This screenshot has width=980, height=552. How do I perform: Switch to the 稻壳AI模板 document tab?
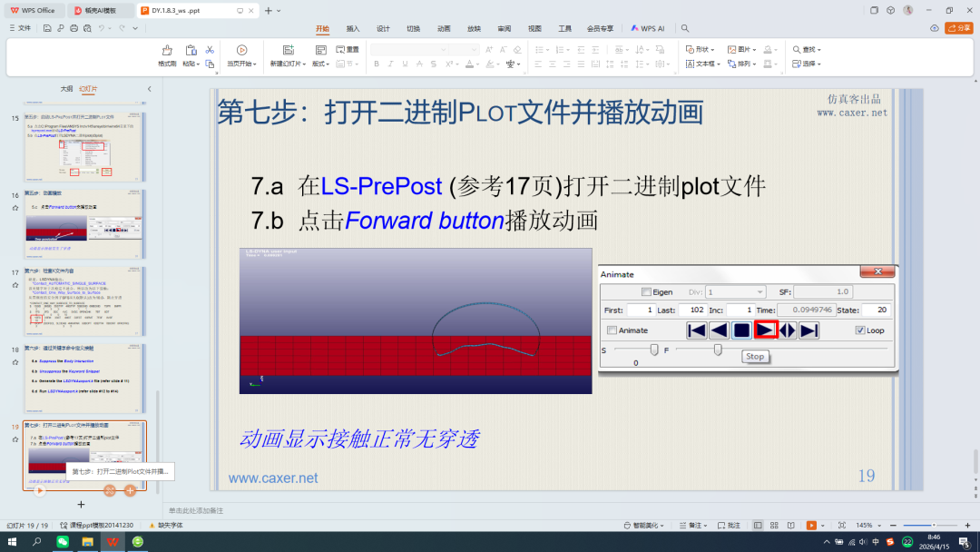[100, 11]
